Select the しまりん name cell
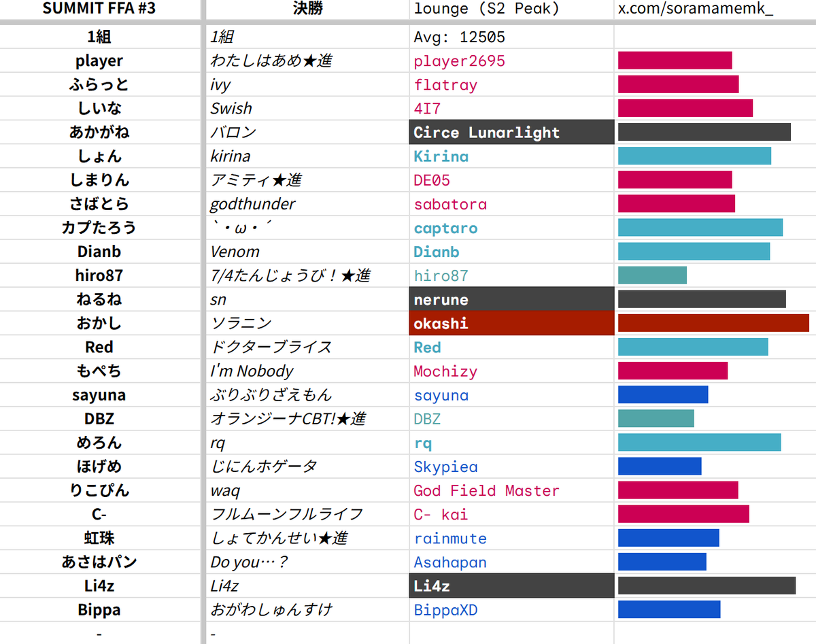 point(99,180)
